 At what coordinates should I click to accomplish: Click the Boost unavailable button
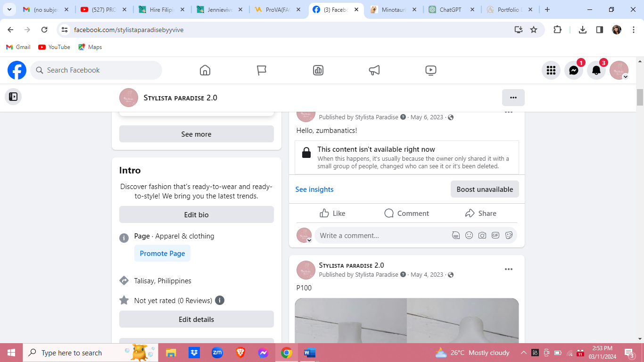tap(485, 189)
